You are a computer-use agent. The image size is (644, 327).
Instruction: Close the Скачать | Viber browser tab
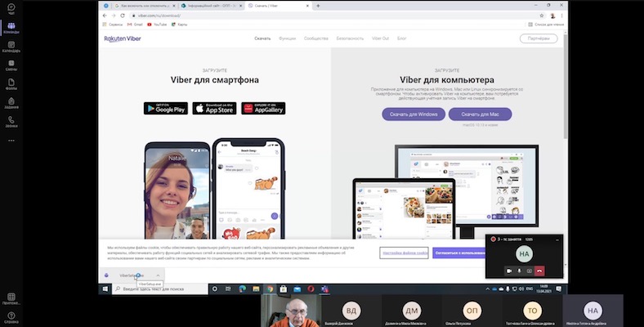coord(306,6)
